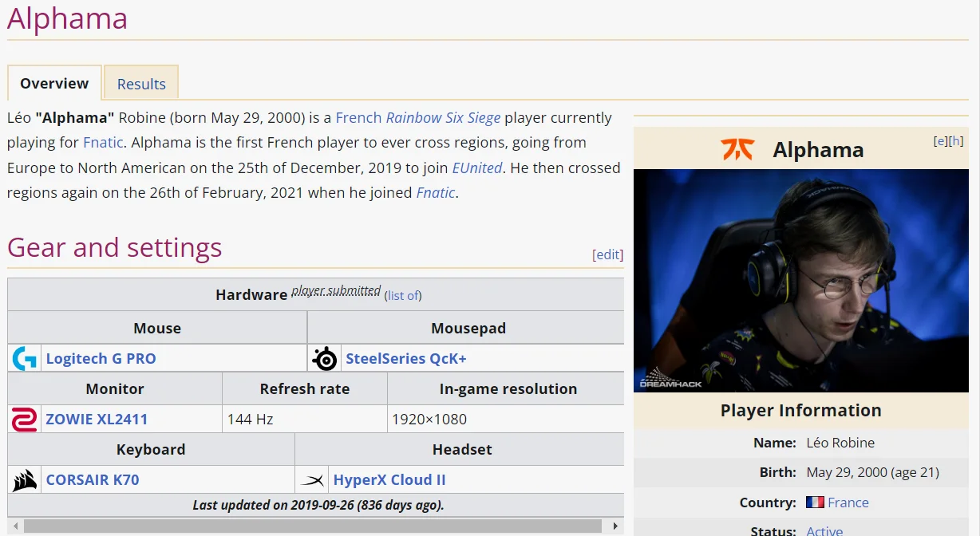This screenshot has height=536, width=980.
Task: Open the Results tab
Action: pos(141,84)
